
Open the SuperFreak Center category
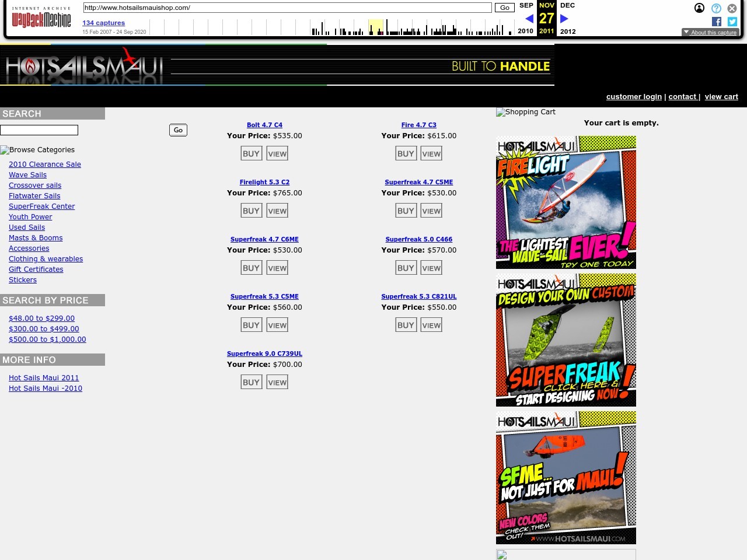[41, 206]
